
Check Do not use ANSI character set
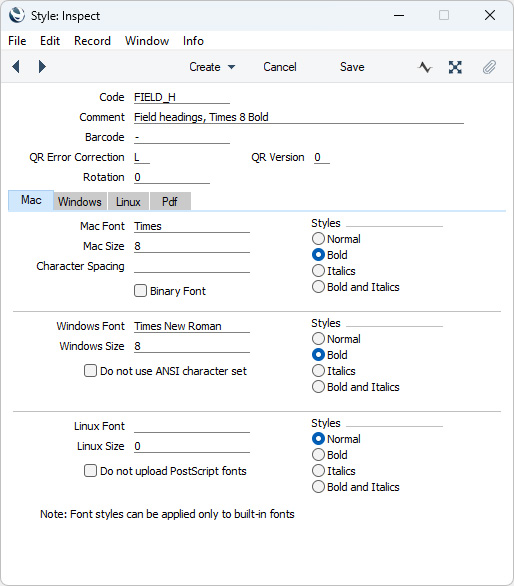(x=90, y=371)
